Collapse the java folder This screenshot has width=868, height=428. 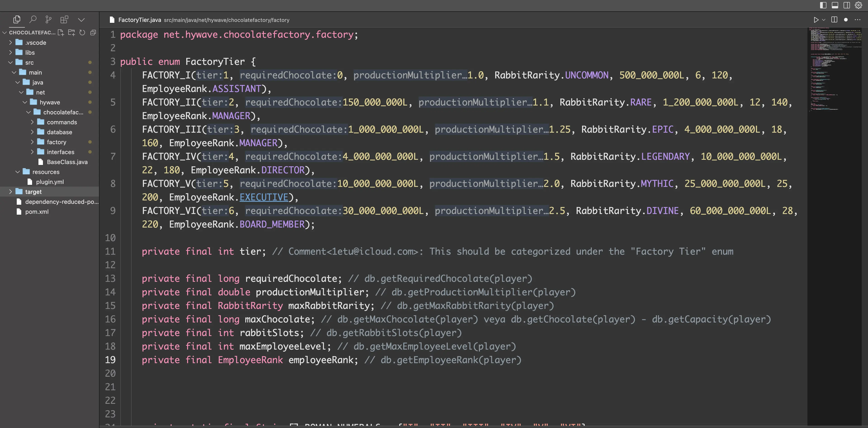(x=18, y=82)
